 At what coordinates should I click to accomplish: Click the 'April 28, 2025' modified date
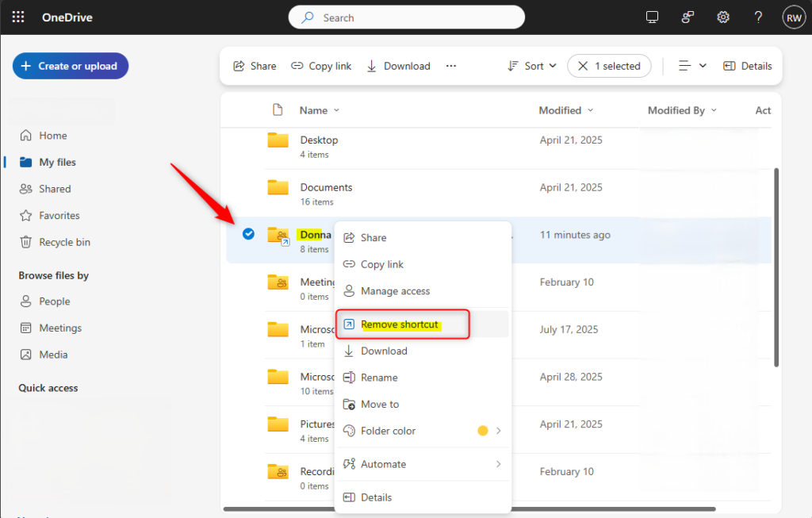click(x=571, y=377)
